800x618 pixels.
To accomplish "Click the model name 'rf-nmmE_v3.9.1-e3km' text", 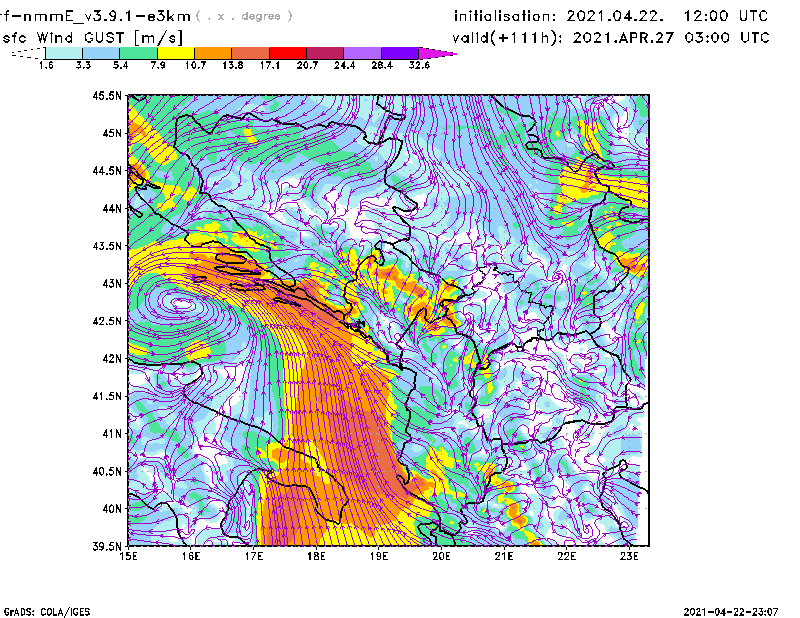I will [x=95, y=16].
